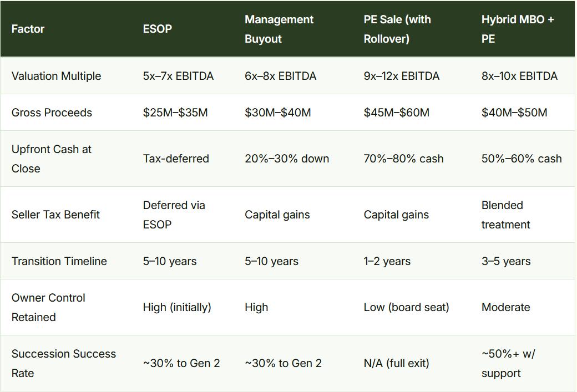
Task: Click the Tax-deferred cell
Action: (176, 159)
